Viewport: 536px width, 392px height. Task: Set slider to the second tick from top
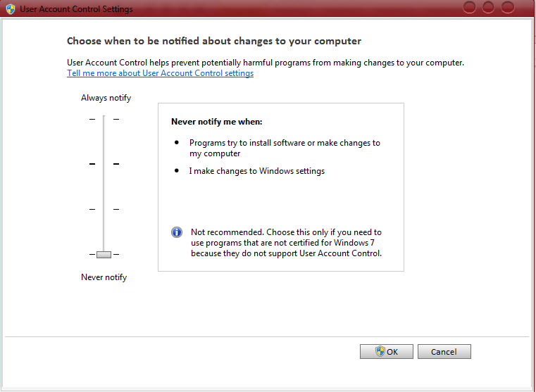coord(104,164)
